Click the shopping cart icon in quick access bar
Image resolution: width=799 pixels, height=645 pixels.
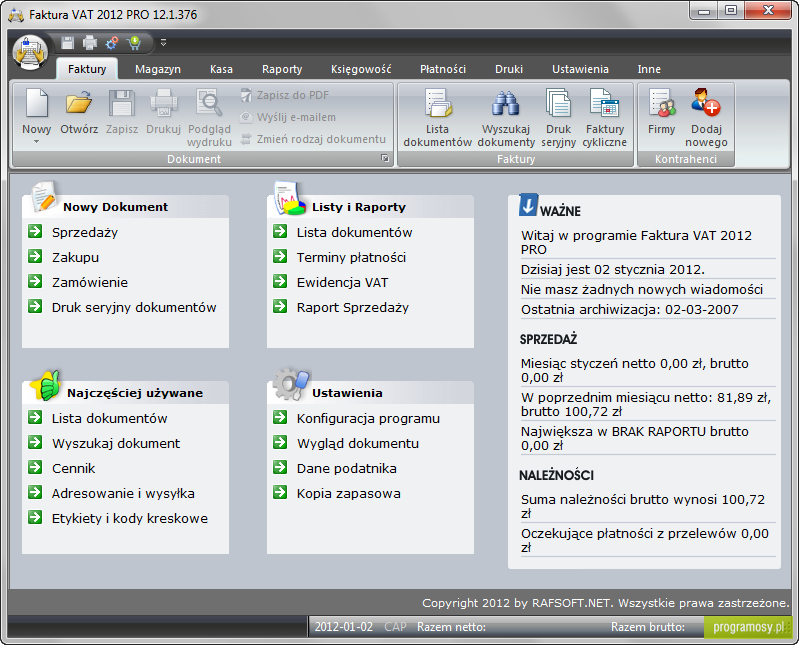[x=135, y=43]
